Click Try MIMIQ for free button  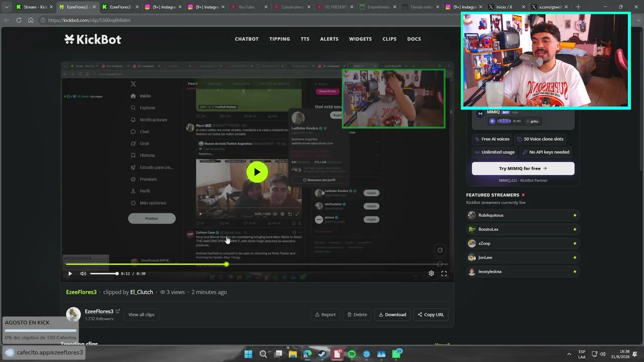tap(523, 168)
